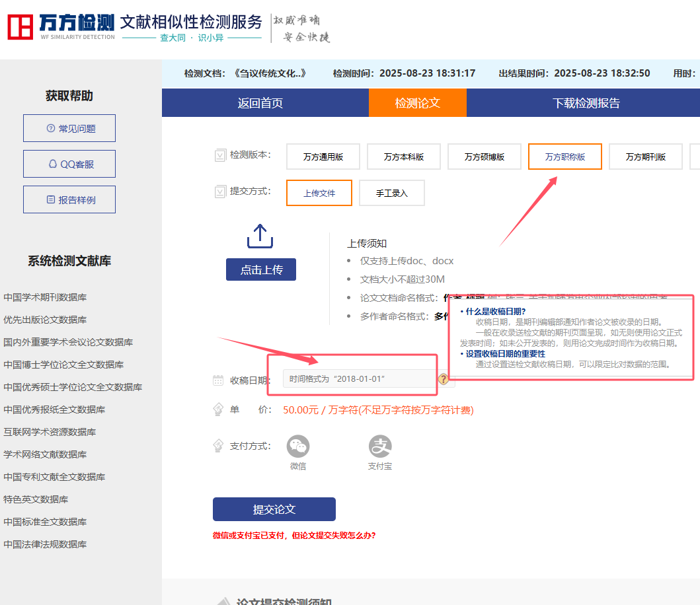Select 万方本科版 detection version

[x=404, y=157]
